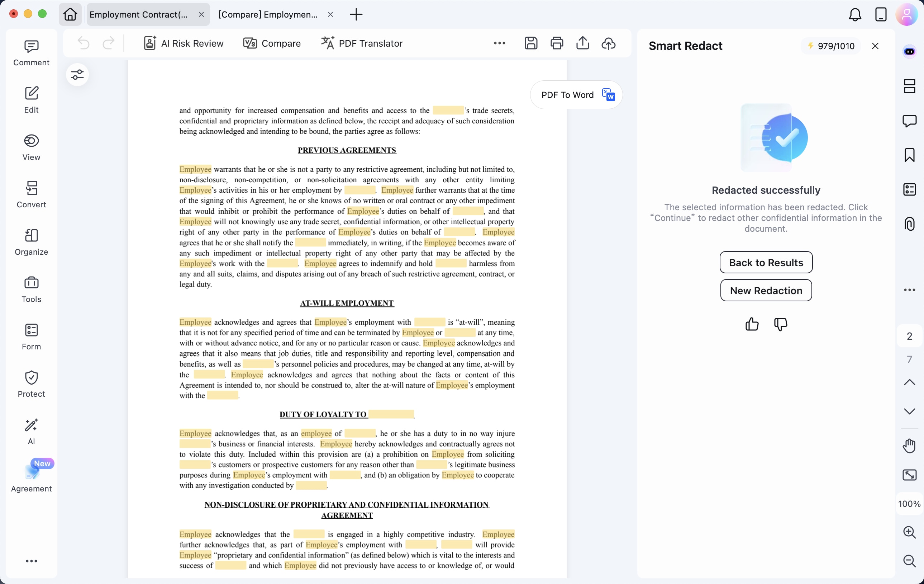Open notifications bell
The height and width of the screenshot is (584, 924).
(855, 15)
